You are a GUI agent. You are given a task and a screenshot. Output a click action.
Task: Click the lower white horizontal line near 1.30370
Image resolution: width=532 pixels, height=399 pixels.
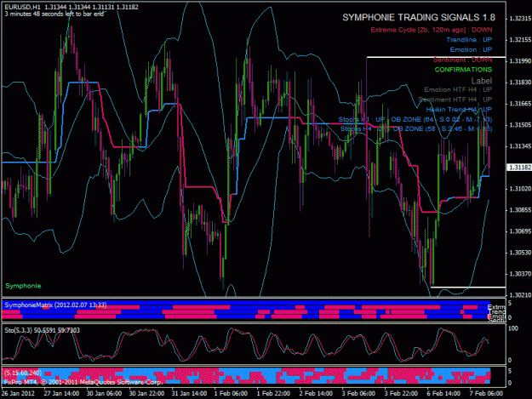pyautogui.click(x=468, y=288)
